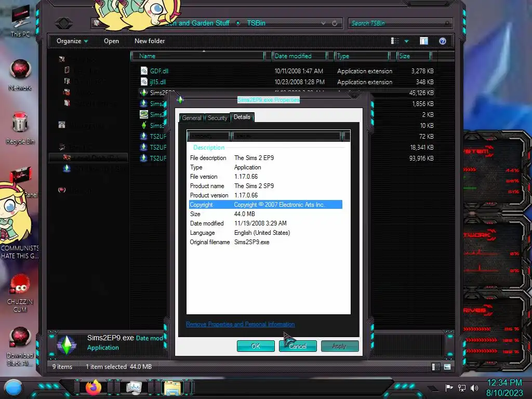
Task: Open the monitor app on the taskbar
Action: coord(134,388)
